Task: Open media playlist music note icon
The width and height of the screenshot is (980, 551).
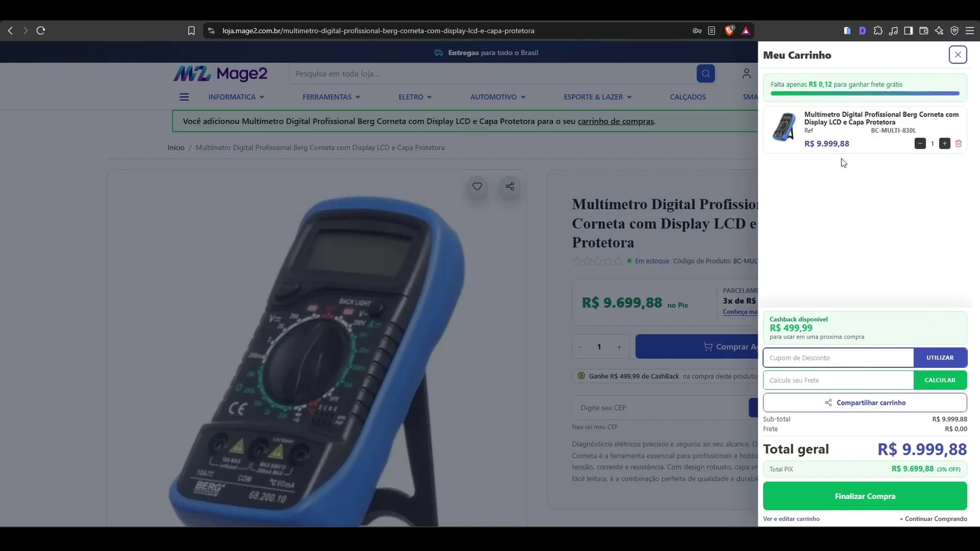Action: (894, 31)
